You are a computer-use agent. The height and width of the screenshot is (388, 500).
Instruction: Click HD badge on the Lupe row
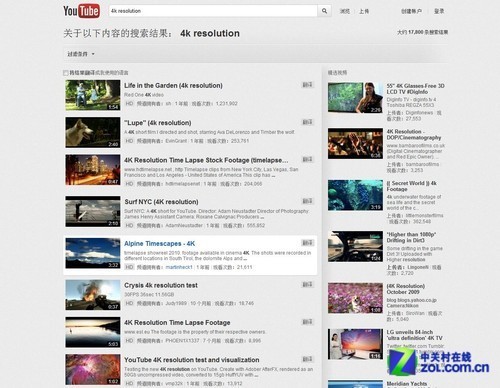(129, 141)
